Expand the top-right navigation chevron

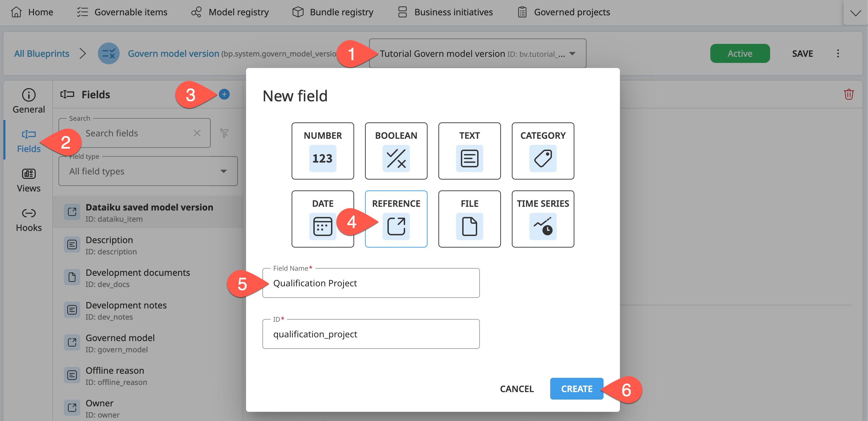click(x=855, y=13)
